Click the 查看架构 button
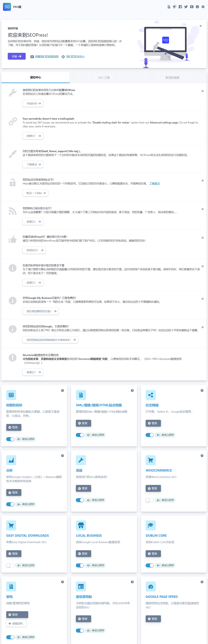 point(16,624)
